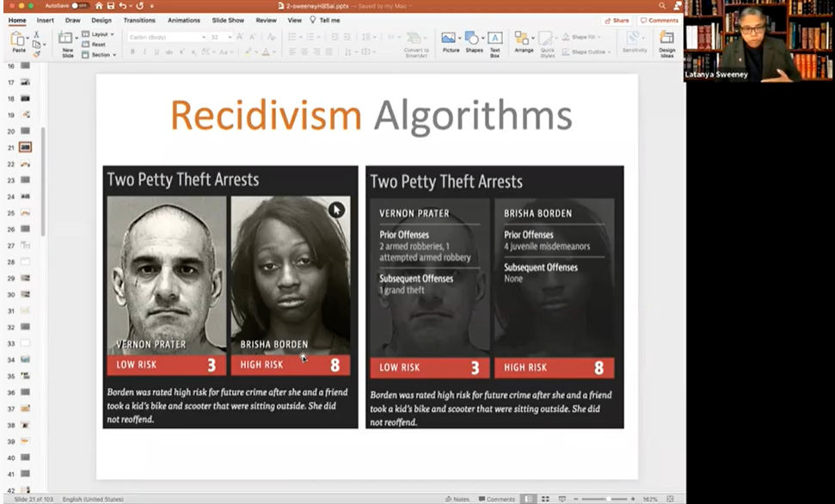The width and height of the screenshot is (835, 504).
Task: Click the Format Painter brush icon
Action: [37, 54]
